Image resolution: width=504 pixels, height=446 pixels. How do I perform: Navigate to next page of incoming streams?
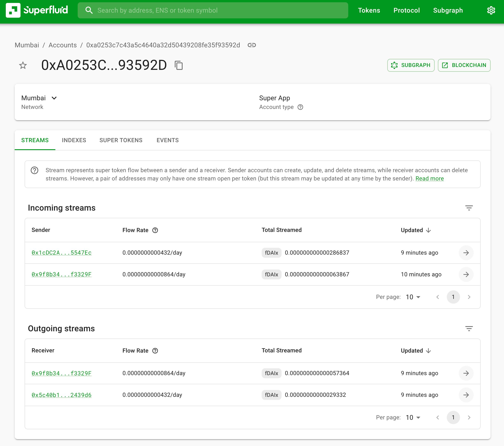469,297
